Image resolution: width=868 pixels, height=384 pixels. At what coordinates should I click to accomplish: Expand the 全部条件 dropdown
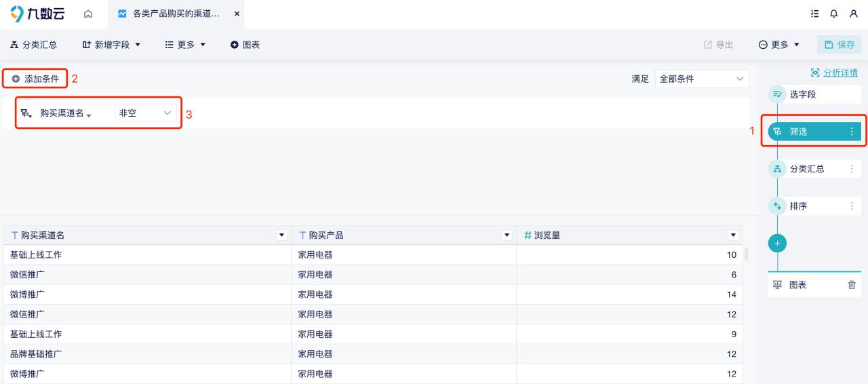tap(702, 79)
